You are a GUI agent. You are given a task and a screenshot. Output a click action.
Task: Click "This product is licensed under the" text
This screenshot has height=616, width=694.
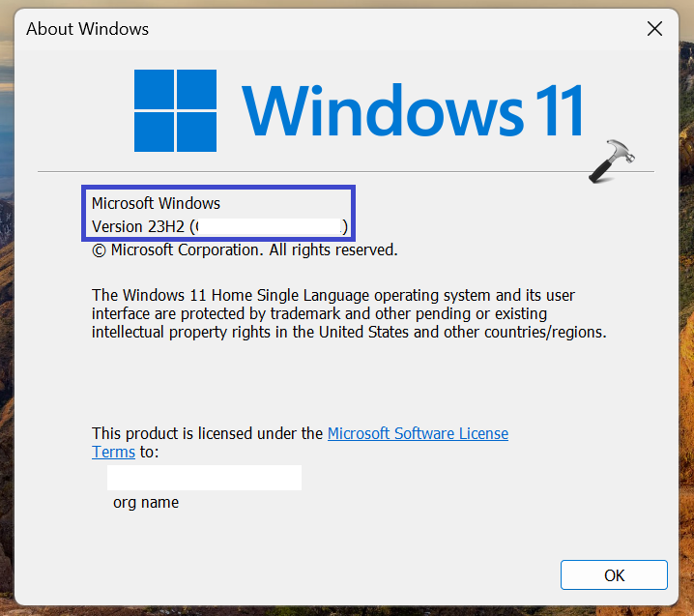pos(207,433)
